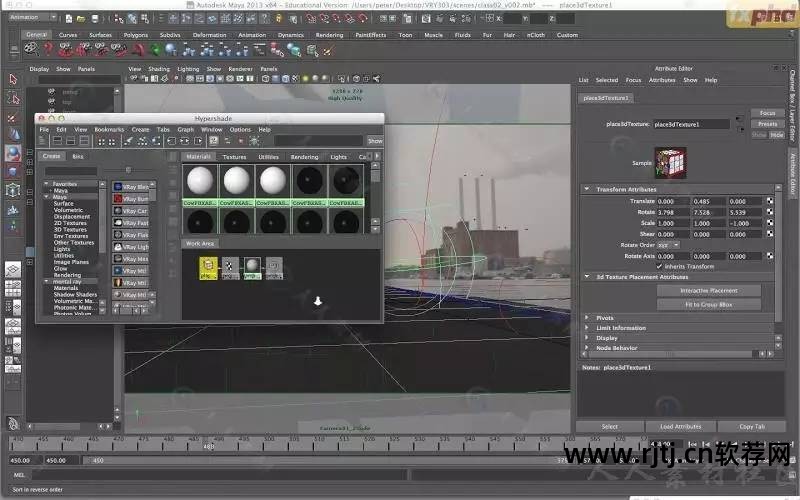
Task: Click the Hypershade show top tabs only icon
Action: (58, 141)
